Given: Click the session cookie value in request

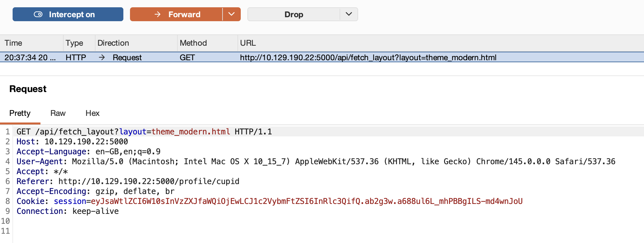Looking at the screenshot, I should pos(306,201).
